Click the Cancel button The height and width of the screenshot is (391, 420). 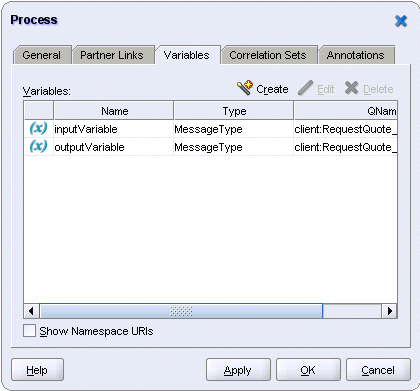click(x=378, y=370)
